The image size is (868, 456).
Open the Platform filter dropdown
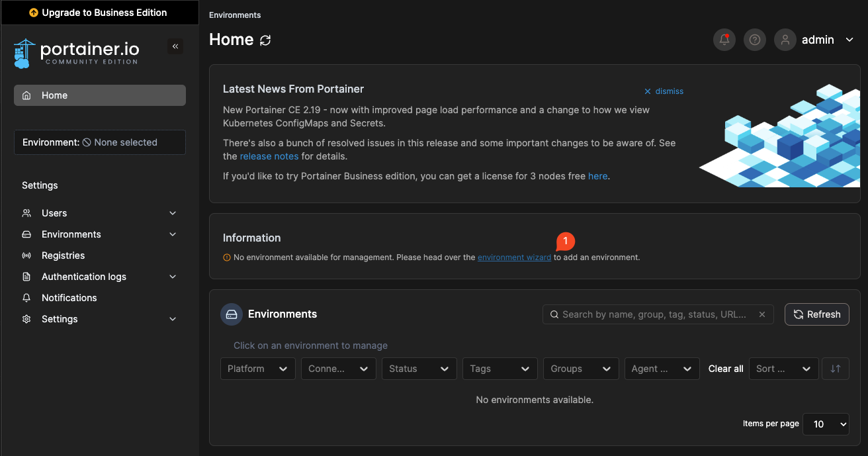coord(258,369)
